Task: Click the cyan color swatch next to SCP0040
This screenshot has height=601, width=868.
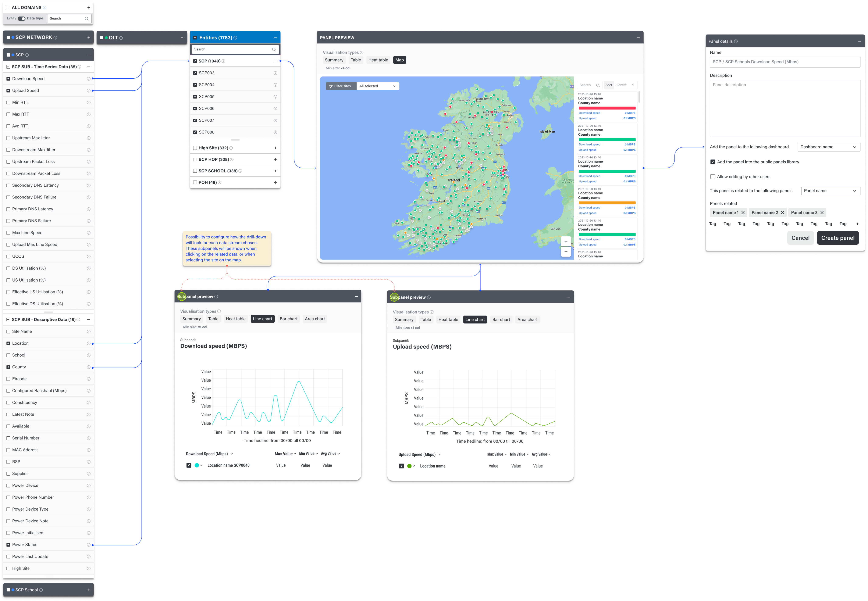Action: click(x=197, y=465)
